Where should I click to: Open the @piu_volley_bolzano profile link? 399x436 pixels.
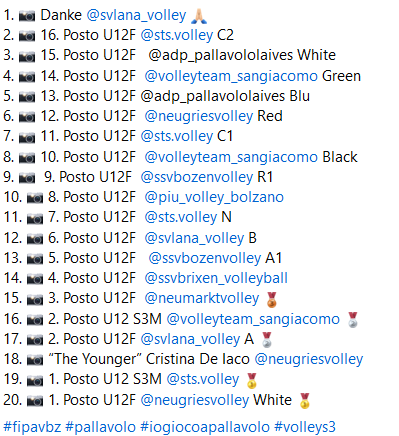click(x=214, y=197)
